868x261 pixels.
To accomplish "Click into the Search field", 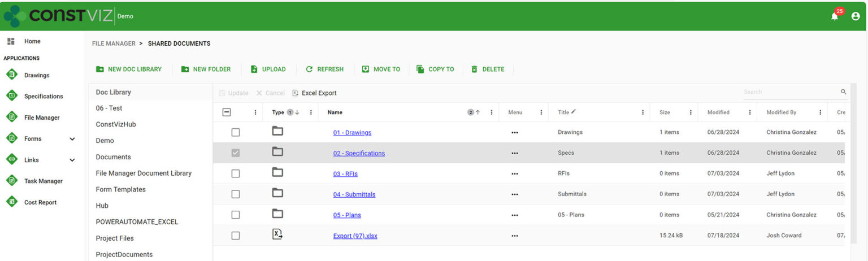I will tap(790, 92).
